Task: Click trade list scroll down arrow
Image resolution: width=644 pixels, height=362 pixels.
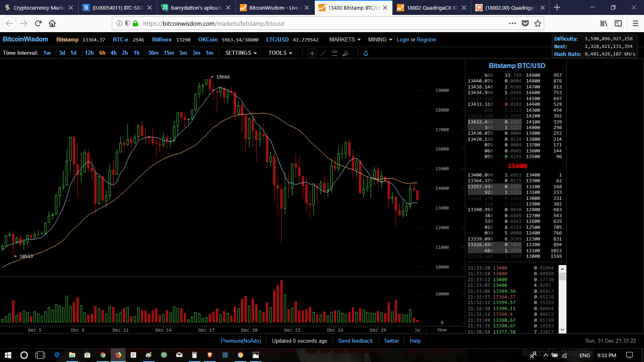Action: 563,330
